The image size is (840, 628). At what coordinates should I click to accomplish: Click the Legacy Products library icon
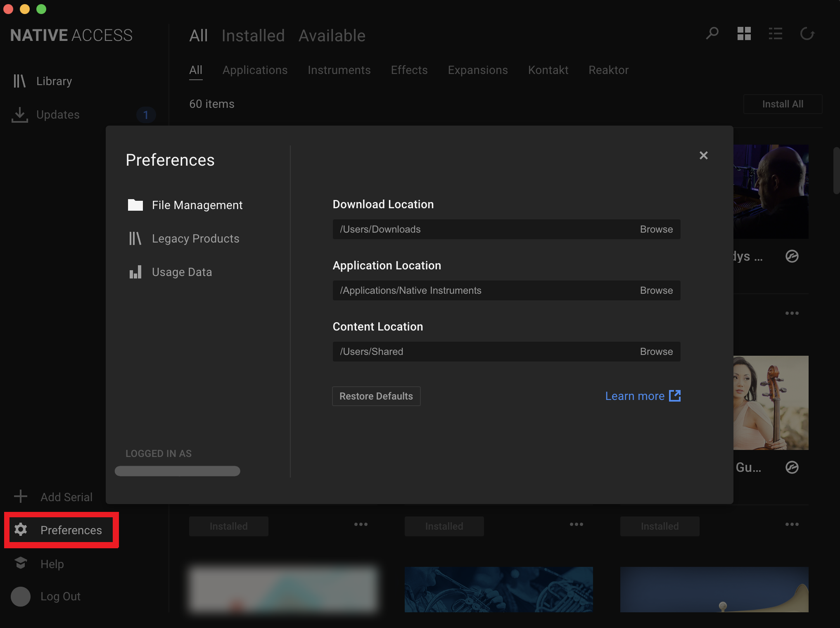136,239
